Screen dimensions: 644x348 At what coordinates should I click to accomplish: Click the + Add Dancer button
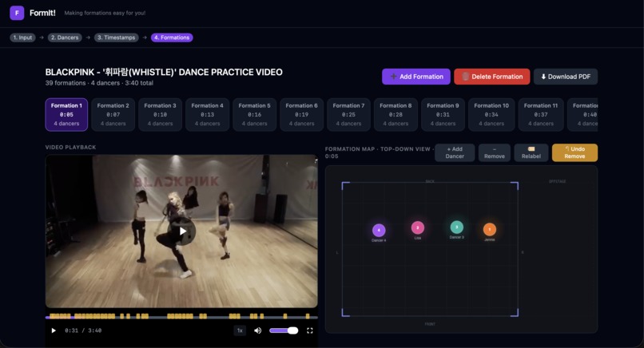click(x=455, y=152)
